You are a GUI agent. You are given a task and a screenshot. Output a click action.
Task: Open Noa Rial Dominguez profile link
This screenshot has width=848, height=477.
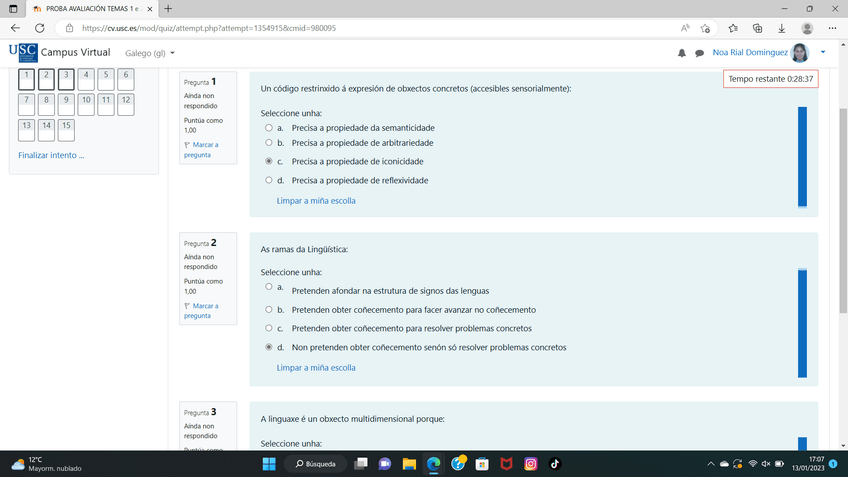click(x=750, y=52)
